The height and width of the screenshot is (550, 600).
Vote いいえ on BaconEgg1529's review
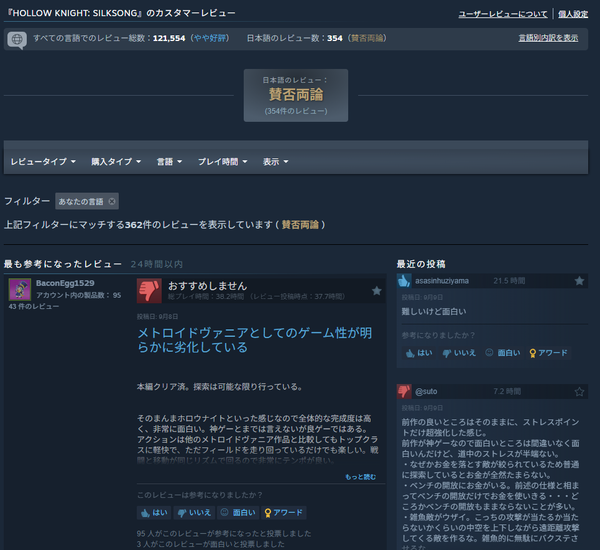point(194,512)
